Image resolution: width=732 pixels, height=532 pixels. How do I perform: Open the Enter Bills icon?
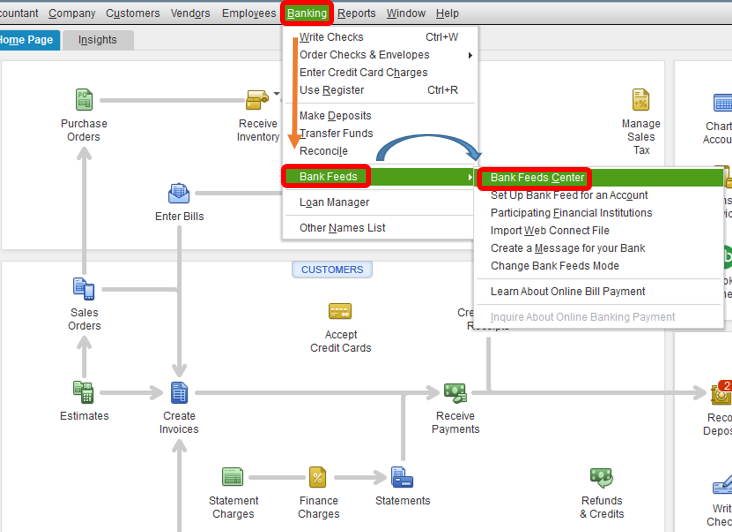point(179,193)
